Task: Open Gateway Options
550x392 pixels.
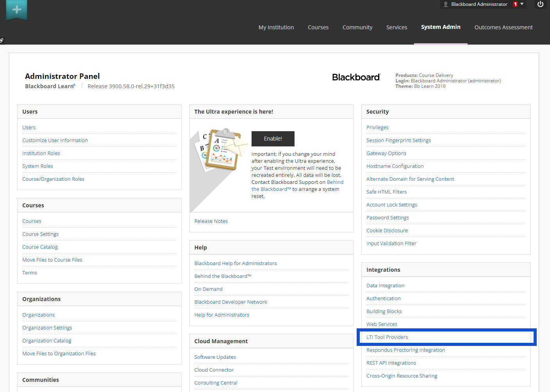Action: 386,153
